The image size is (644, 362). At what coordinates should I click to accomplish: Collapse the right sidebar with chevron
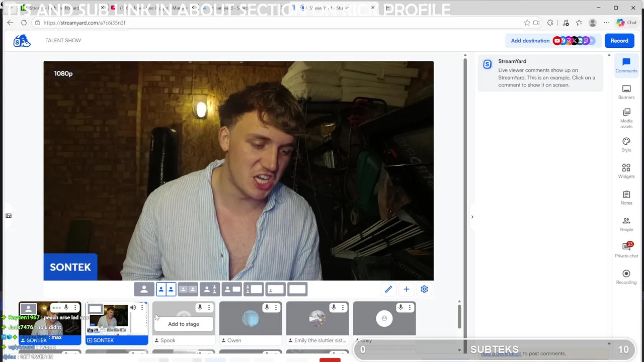(x=472, y=217)
